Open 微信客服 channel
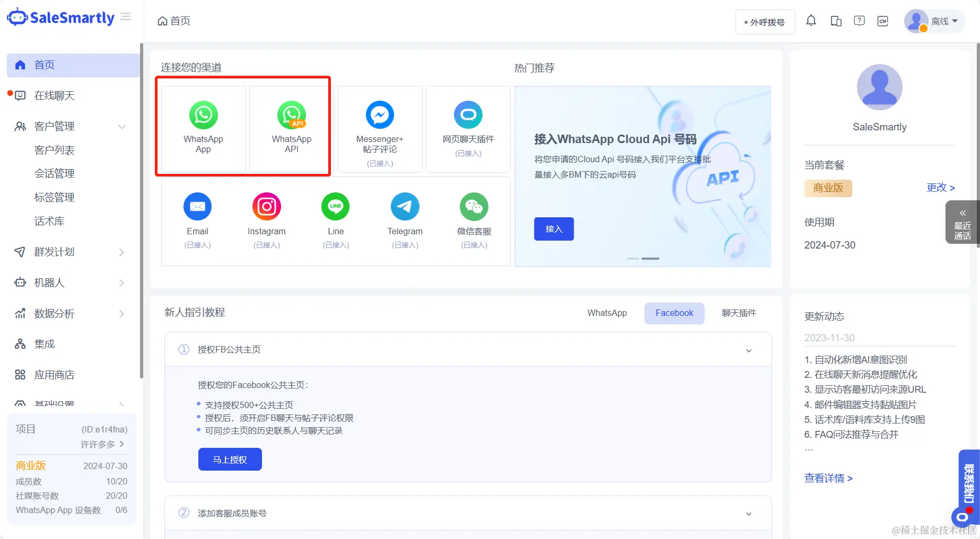 coord(474,220)
